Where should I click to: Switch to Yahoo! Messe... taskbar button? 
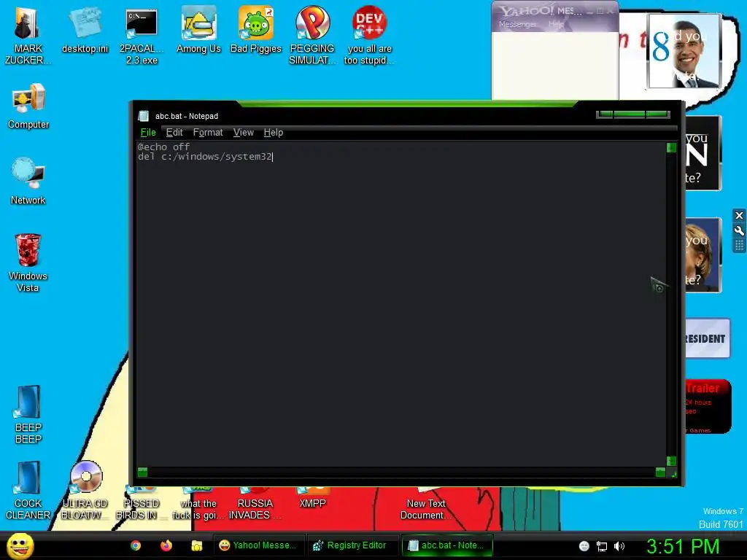pyautogui.click(x=258, y=545)
